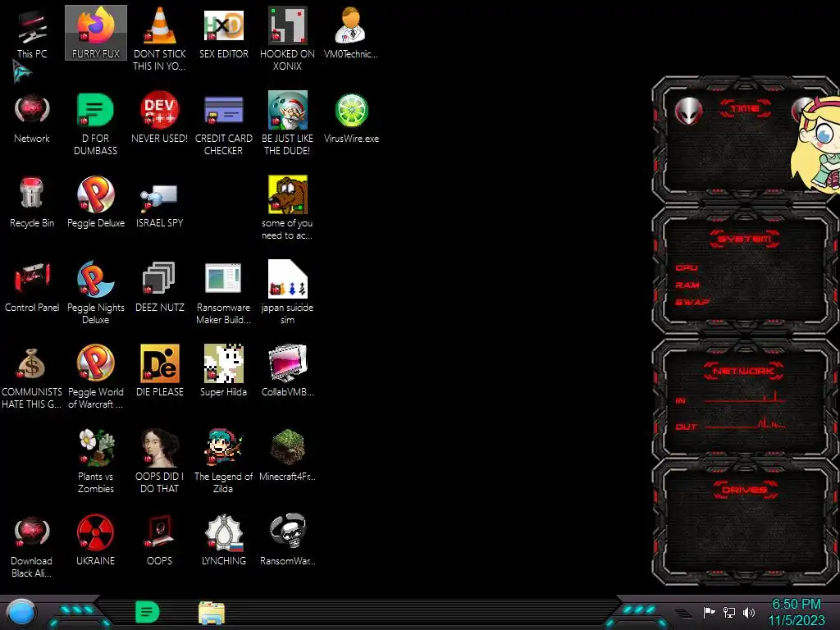840x630 pixels.
Task: Click the SWAP label in SYSTEM widget
Action: pos(692,302)
